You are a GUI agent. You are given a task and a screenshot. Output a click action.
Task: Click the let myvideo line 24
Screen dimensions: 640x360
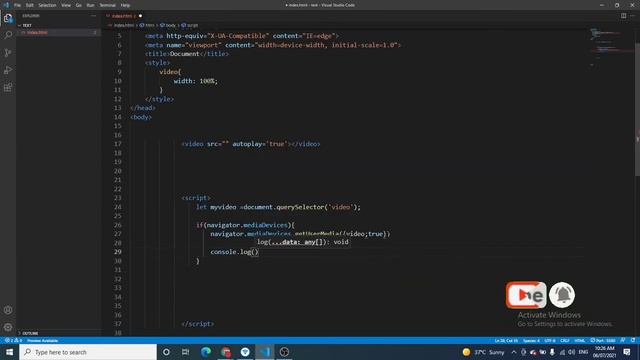[278, 207]
